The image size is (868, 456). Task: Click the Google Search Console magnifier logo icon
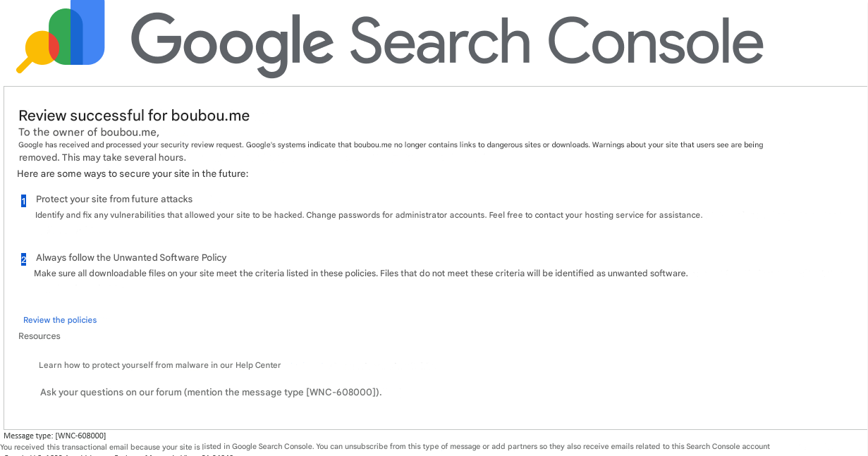[x=61, y=34]
